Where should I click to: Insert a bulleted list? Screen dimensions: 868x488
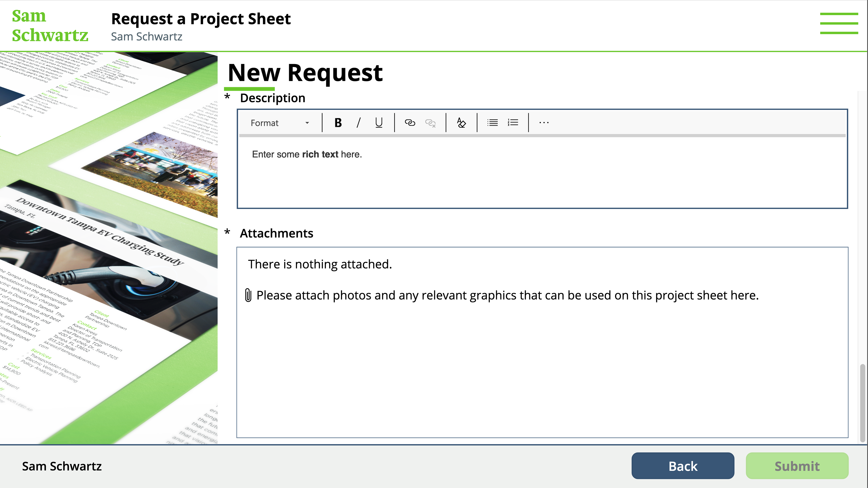(492, 123)
